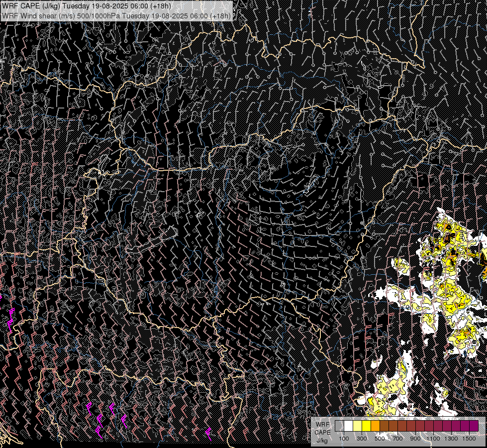Select the orange CAPE legend swatch
Screen dimensions: 487x448
pyautogui.click(x=375, y=426)
